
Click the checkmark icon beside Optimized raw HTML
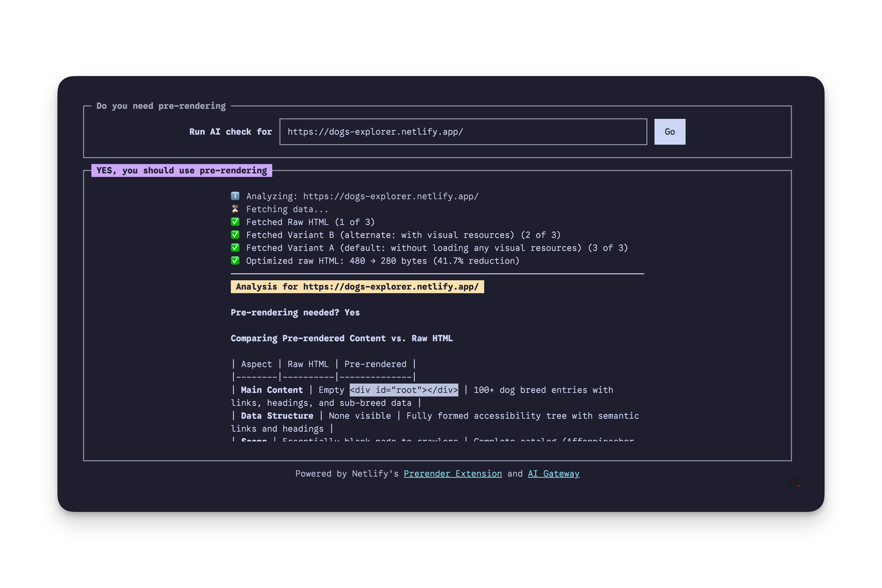pyautogui.click(x=235, y=261)
